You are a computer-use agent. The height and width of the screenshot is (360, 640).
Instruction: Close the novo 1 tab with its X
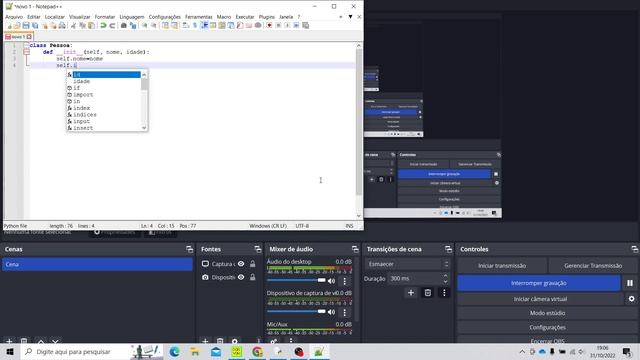click(29, 37)
